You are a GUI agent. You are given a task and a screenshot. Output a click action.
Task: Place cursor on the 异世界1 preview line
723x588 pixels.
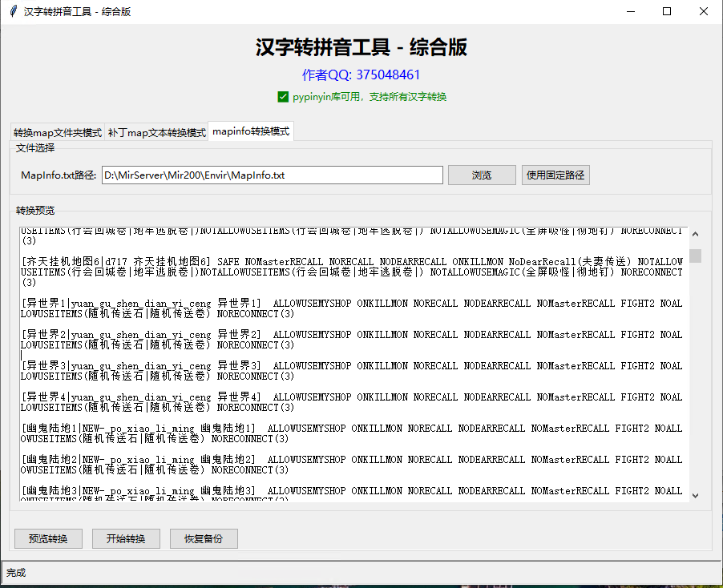46,304
